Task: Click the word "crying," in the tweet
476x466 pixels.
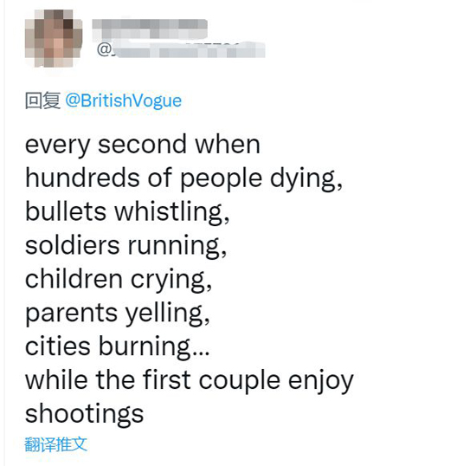Action: point(171,281)
